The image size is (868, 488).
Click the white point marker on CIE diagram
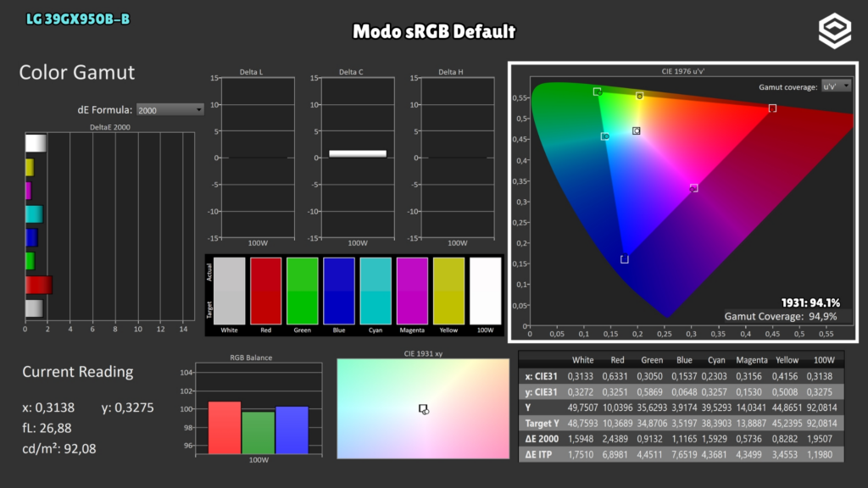[x=636, y=131]
